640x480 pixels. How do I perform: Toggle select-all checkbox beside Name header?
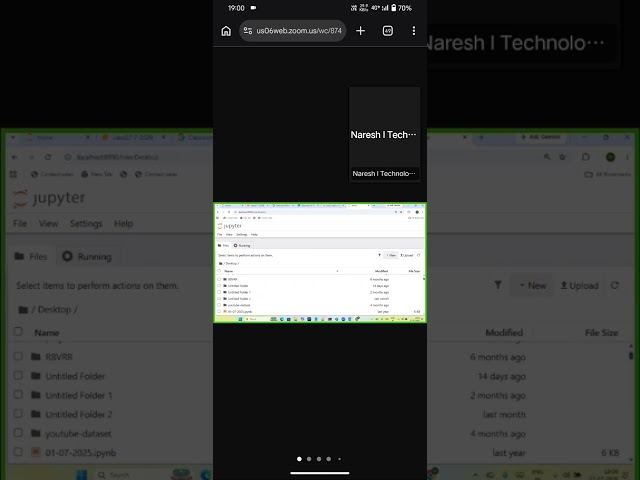point(18,331)
